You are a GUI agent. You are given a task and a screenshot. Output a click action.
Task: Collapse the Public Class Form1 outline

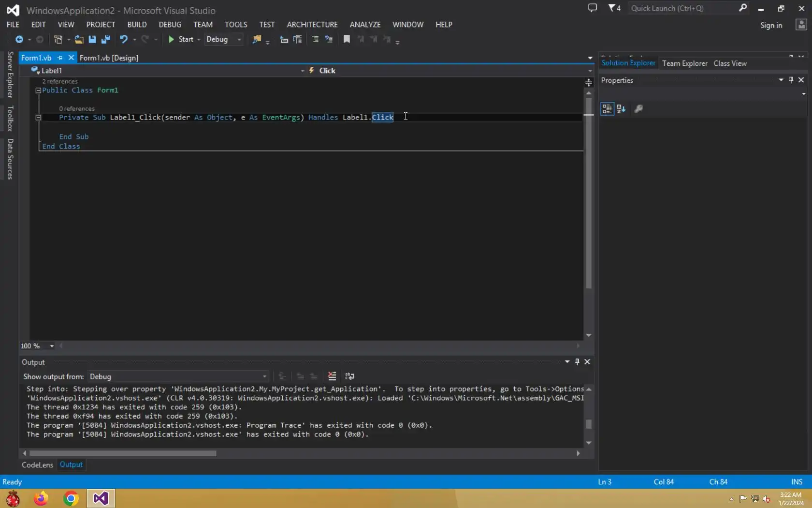pos(38,90)
